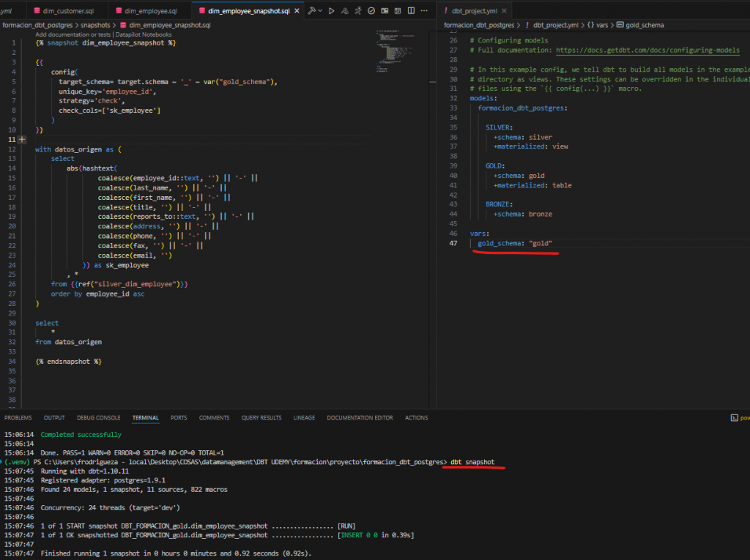The image size is (750, 560).
Task: Click the circled checkmark icon in editor toolbar
Action: pyautogui.click(x=372, y=11)
